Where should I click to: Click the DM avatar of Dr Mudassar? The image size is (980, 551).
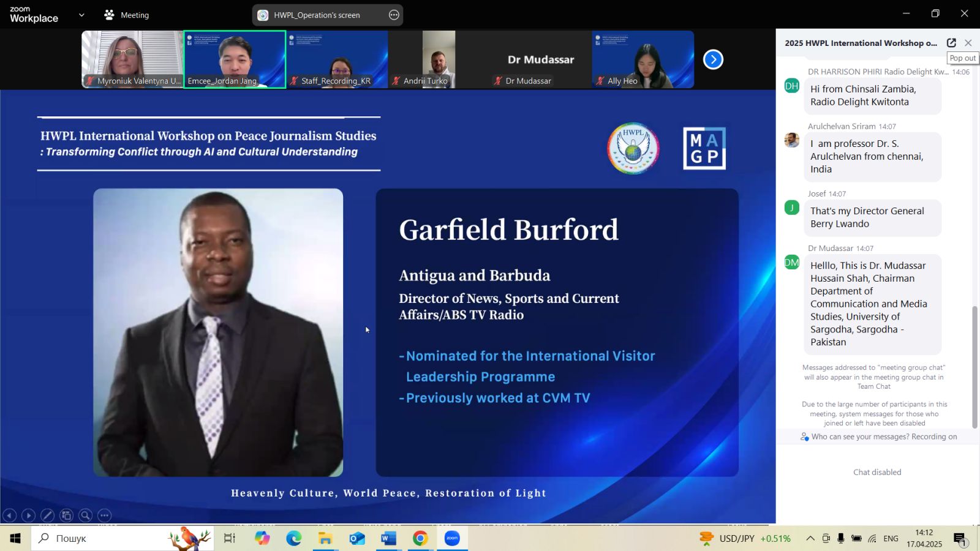pyautogui.click(x=792, y=262)
